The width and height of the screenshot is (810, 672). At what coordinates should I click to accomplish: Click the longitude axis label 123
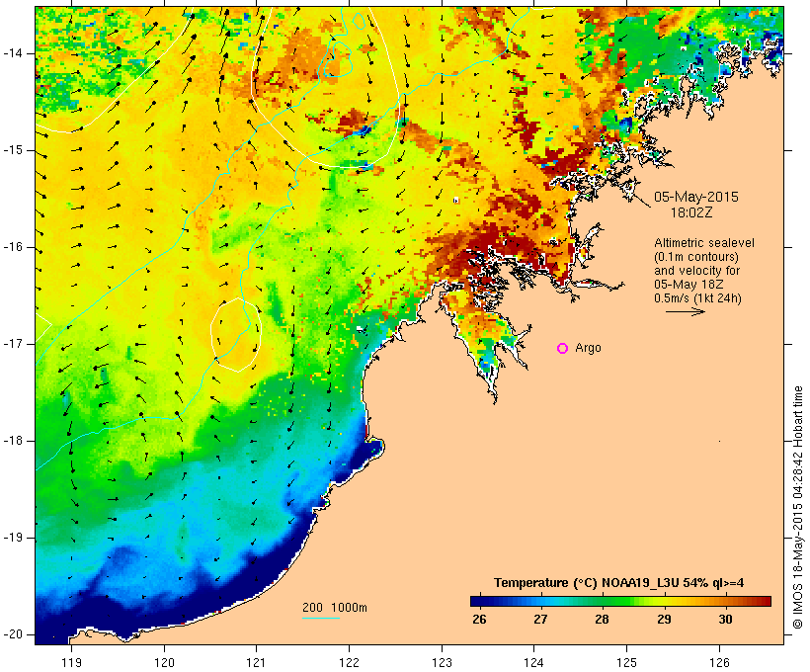coord(442,662)
